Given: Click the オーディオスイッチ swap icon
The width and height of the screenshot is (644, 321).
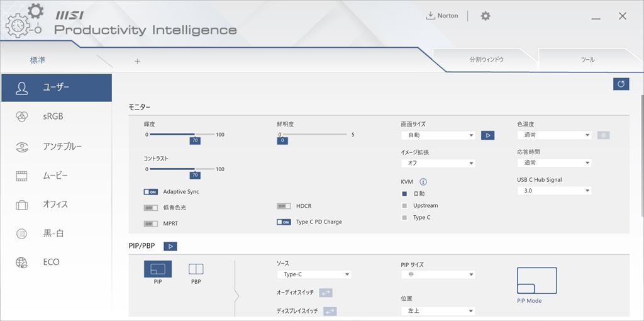Looking at the screenshot, I should point(326,293).
